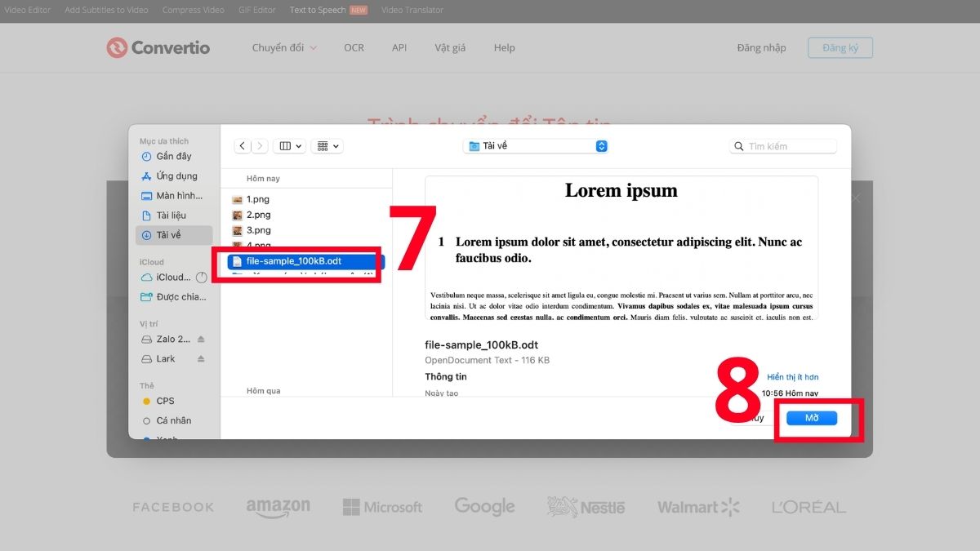Open the OCR page in the navigation
The height and width of the screenshot is (551, 980).
click(x=354, y=47)
